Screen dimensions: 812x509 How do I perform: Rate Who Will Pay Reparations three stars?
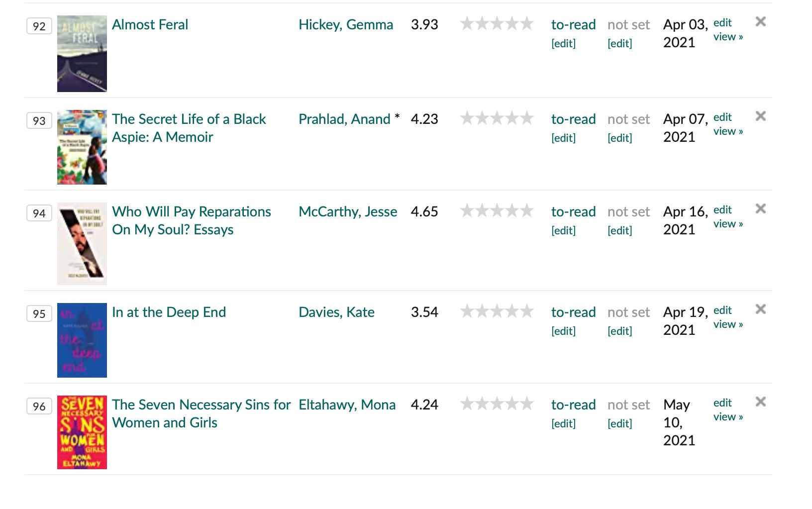497,211
